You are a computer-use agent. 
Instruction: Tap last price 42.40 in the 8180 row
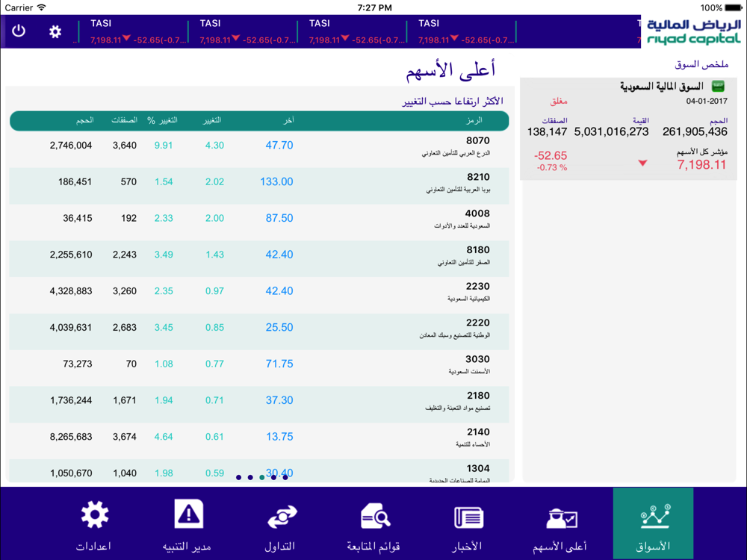coord(279,255)
